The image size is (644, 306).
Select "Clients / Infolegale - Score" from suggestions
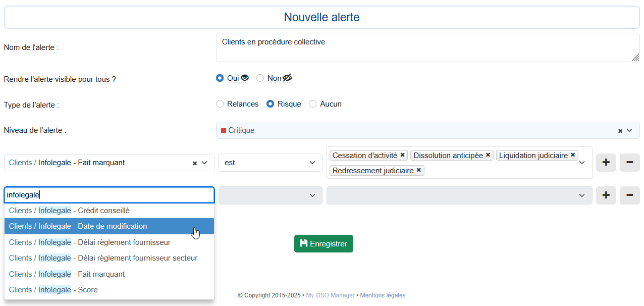(x=53, y=289)
